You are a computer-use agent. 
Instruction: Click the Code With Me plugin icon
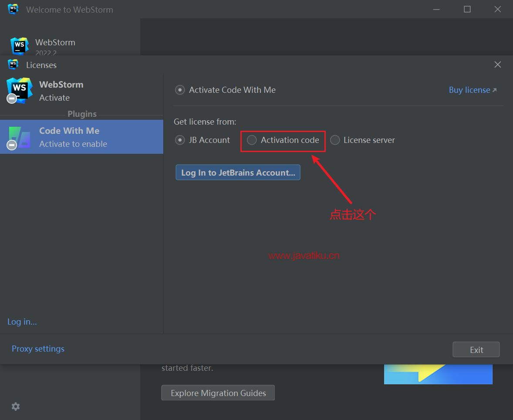pos(19,138)
